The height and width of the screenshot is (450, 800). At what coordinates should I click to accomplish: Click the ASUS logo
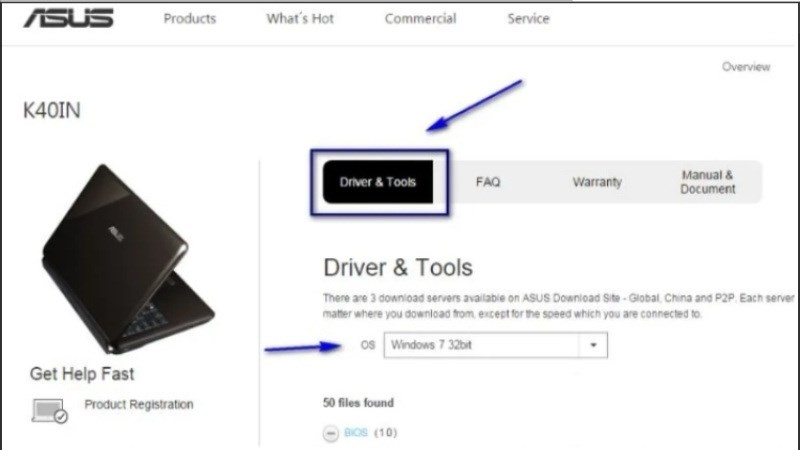[68, 18]
